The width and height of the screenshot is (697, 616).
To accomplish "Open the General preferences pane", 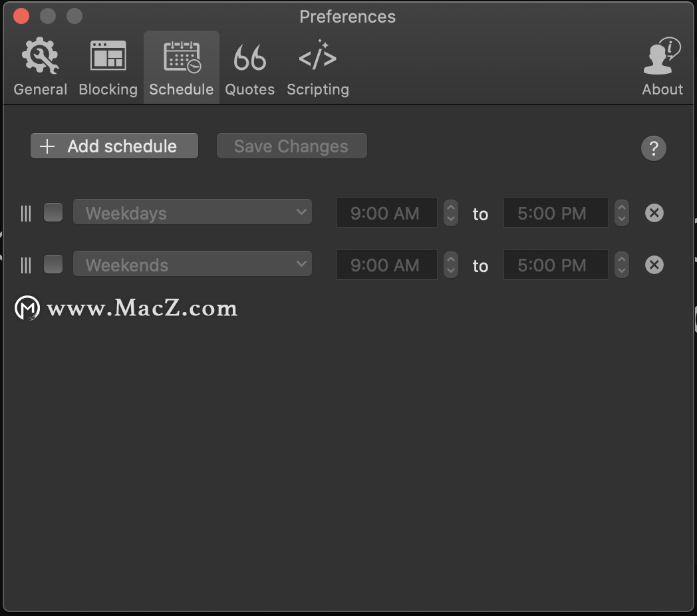I will click(x=40, y=68).
